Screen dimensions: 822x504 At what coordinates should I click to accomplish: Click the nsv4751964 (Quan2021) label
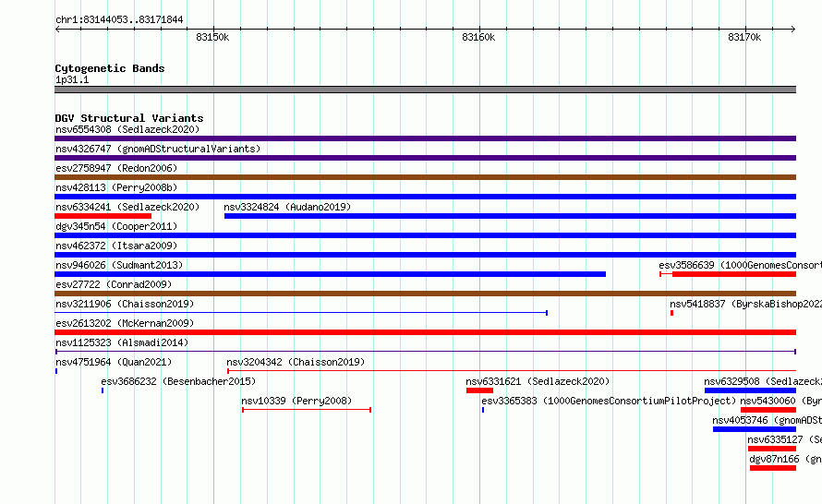114,362
